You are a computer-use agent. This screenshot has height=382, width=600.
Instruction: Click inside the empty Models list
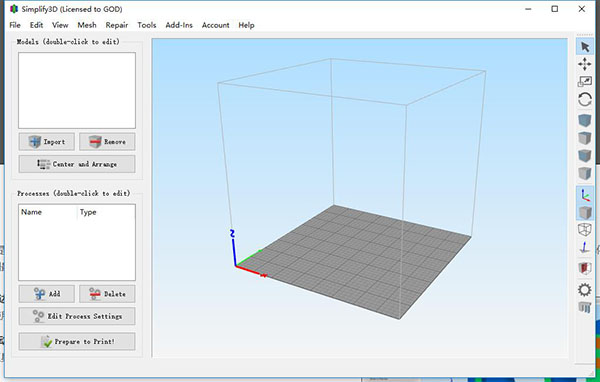coord(77,90)
